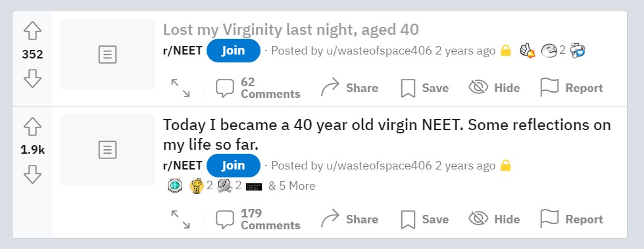Share the 40 year old NEET post

click(349, 219)
